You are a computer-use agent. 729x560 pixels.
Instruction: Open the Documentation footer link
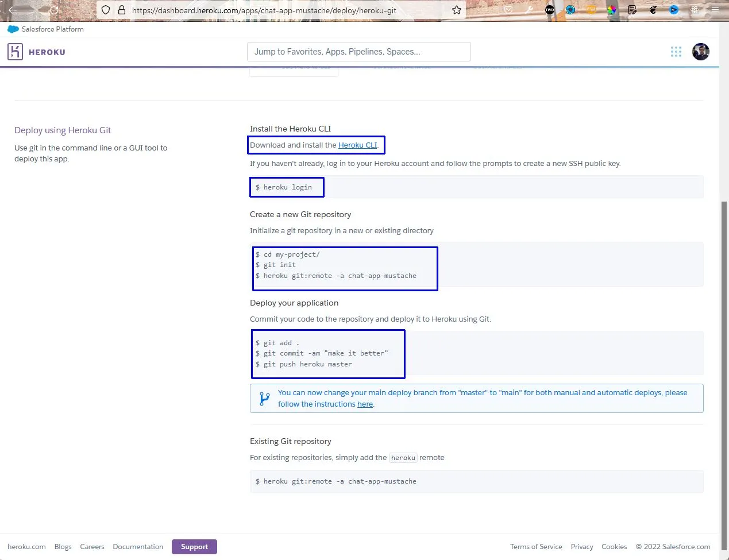pos(138,547)
